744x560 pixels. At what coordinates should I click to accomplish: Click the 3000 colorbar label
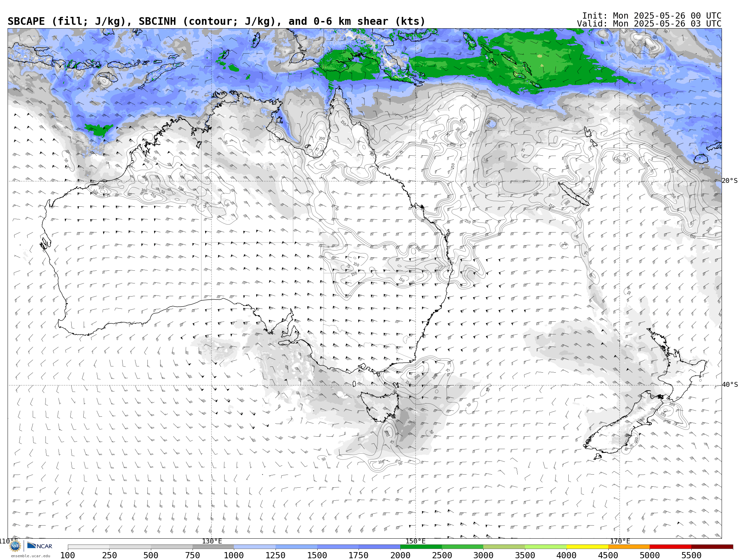(483, 555)
